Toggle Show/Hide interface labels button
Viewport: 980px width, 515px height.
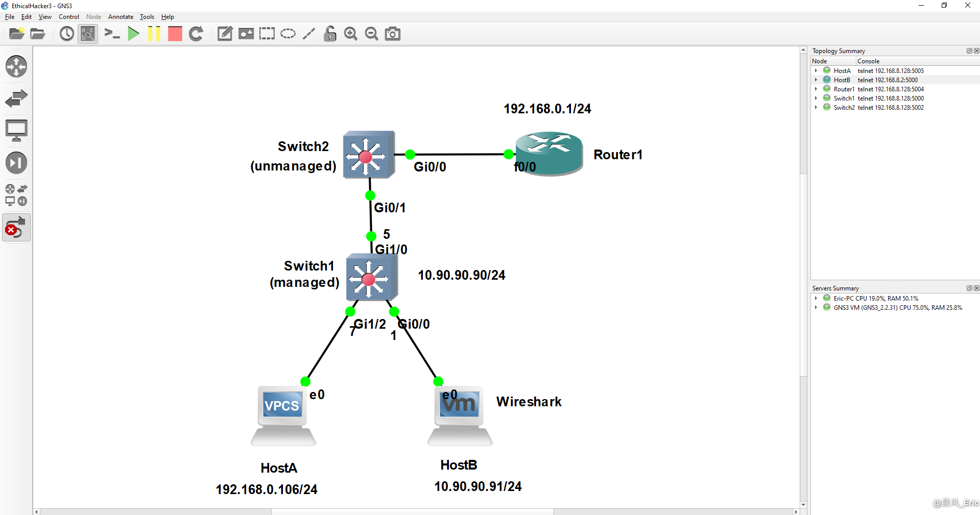click(x=88, y=34)
